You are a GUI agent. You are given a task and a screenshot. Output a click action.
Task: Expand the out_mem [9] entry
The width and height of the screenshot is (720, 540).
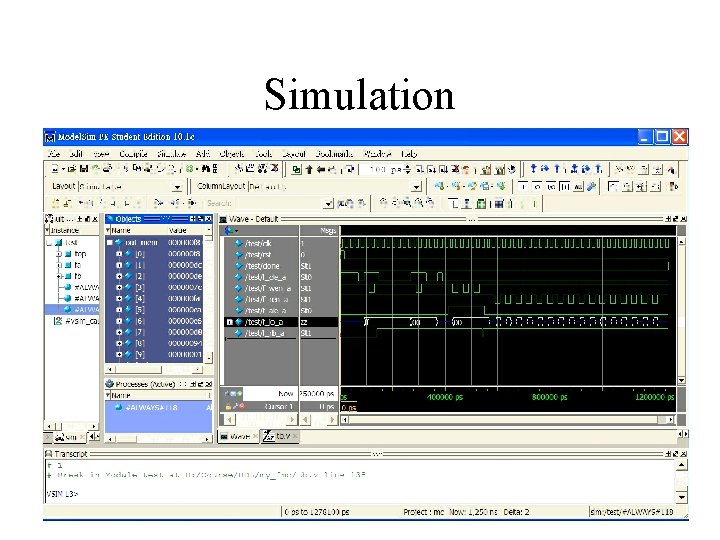point(119,354)
